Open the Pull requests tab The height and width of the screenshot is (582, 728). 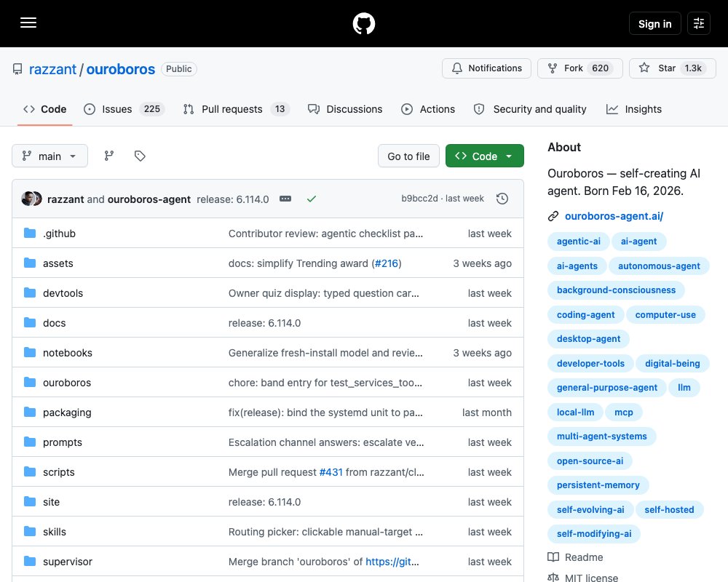(237, 109)
